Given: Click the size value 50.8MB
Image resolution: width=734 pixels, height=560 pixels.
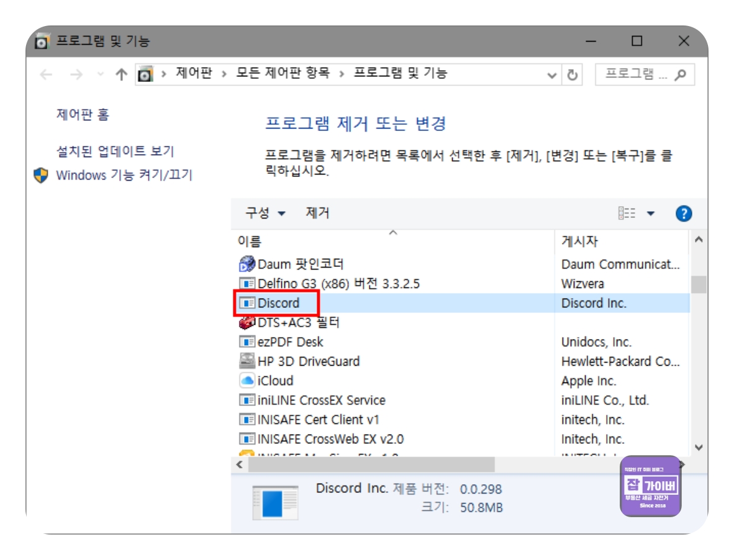Looking at the screenshot, I should (481, 508).
